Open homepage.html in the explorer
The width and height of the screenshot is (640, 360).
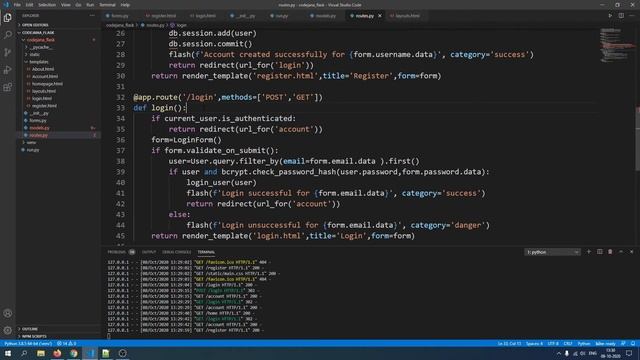click(47, 84)
